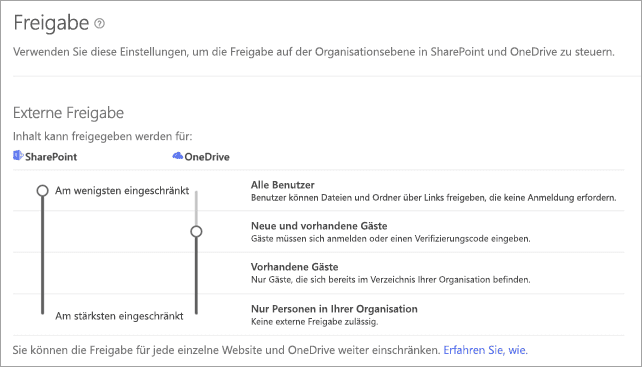642x367 pixels.
Task: Click the SharePoint slider handle at the top
Action: tap(42, 190)
